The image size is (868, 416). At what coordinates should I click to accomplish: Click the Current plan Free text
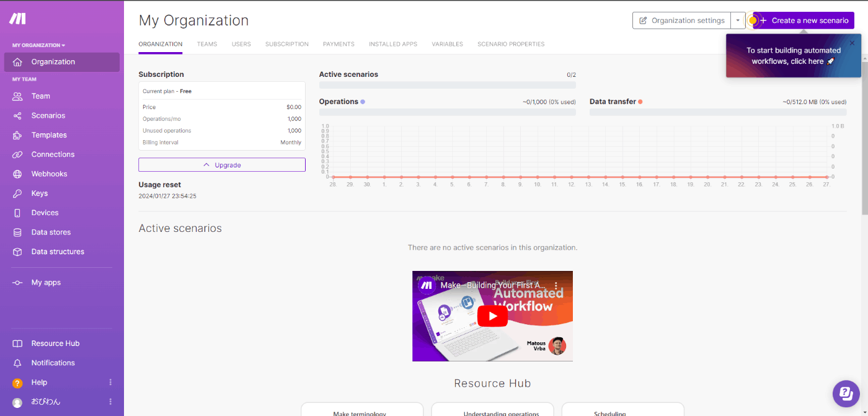[x=167, y=91]
